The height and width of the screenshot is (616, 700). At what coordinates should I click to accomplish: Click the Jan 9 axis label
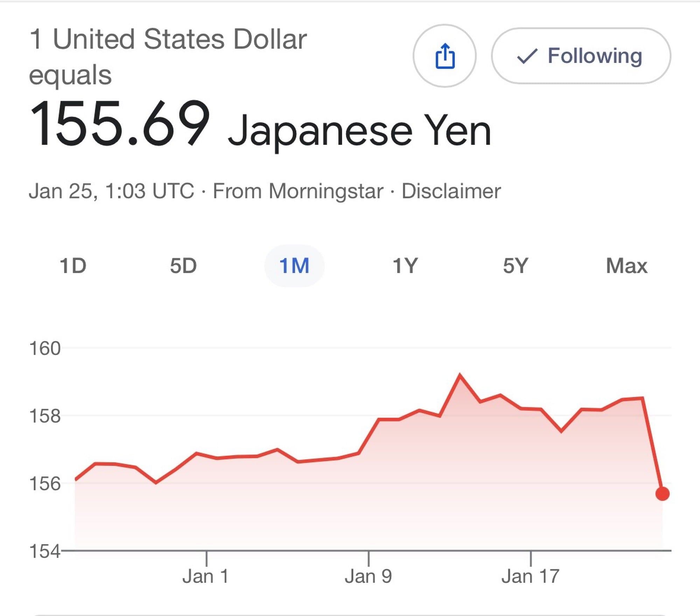(x=368, y=576)
